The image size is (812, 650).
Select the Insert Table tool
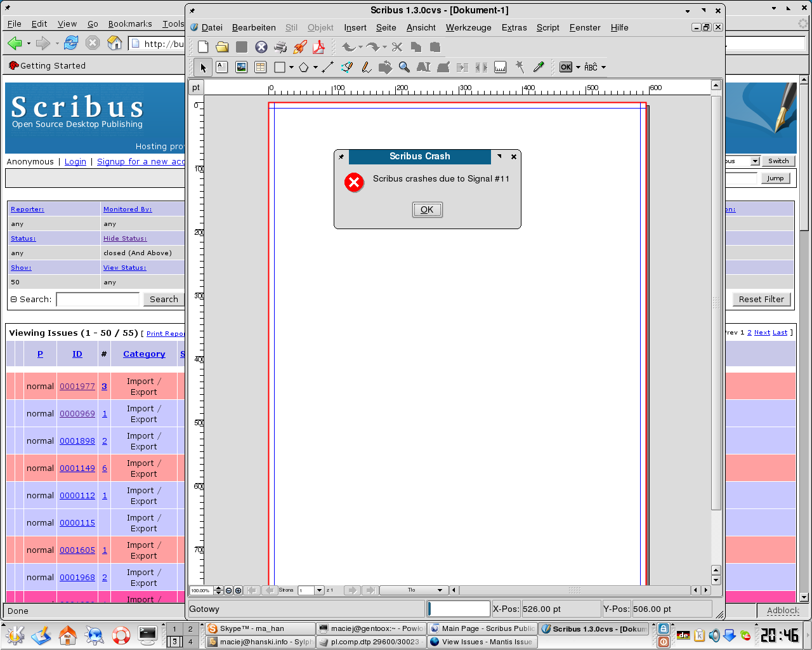point(260,67)
